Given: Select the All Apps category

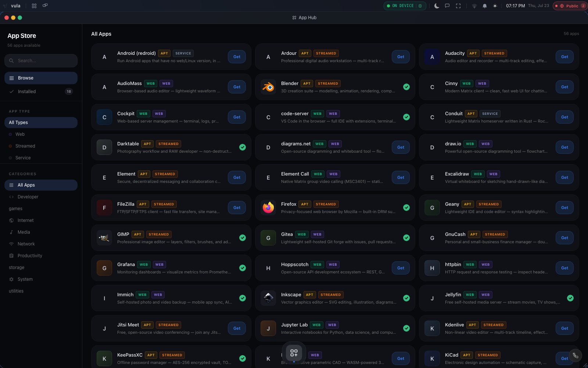Looking at the screenshot, I should click(x=41, y=185).
